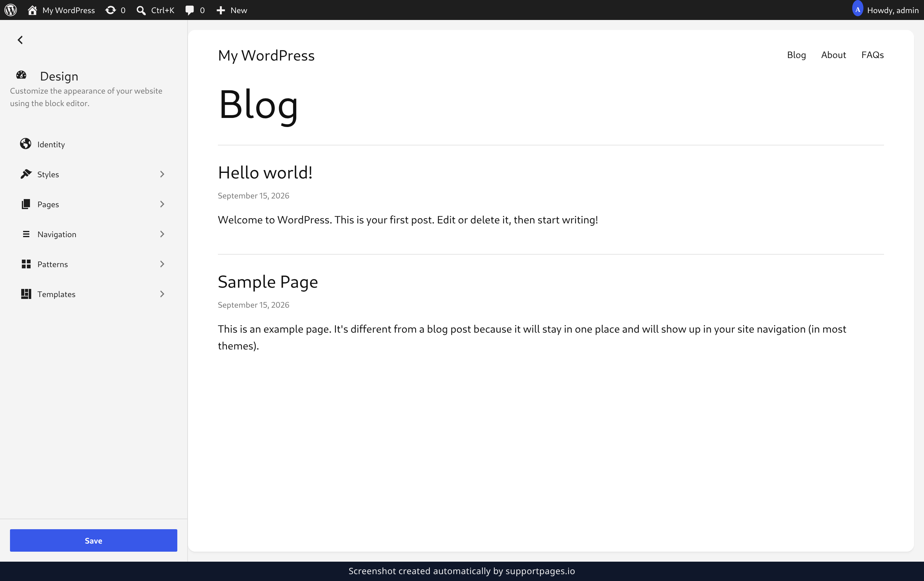Open the Ctrl+K search magnifier icon
Viewport: 924px width, 581px height.
coord(141,10)
